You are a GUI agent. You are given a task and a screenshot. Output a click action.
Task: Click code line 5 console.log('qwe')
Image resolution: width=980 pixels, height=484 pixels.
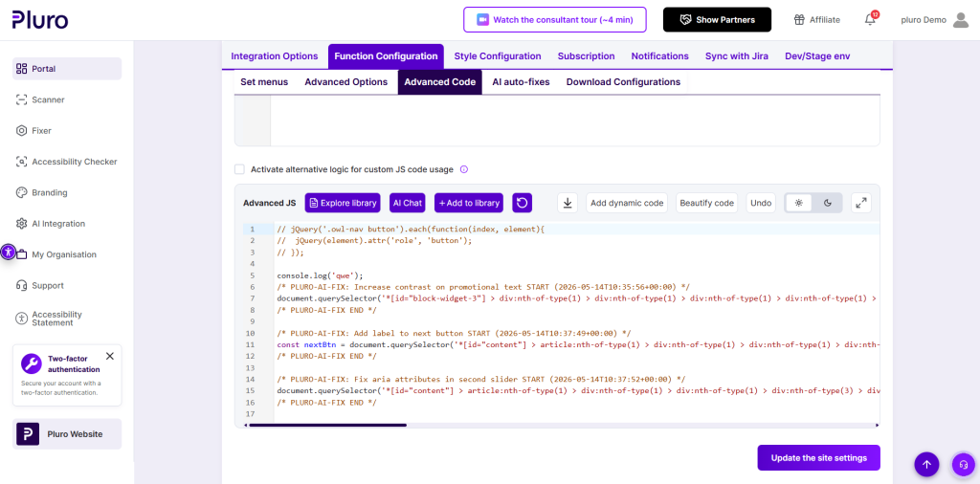[x=320, y=275]
